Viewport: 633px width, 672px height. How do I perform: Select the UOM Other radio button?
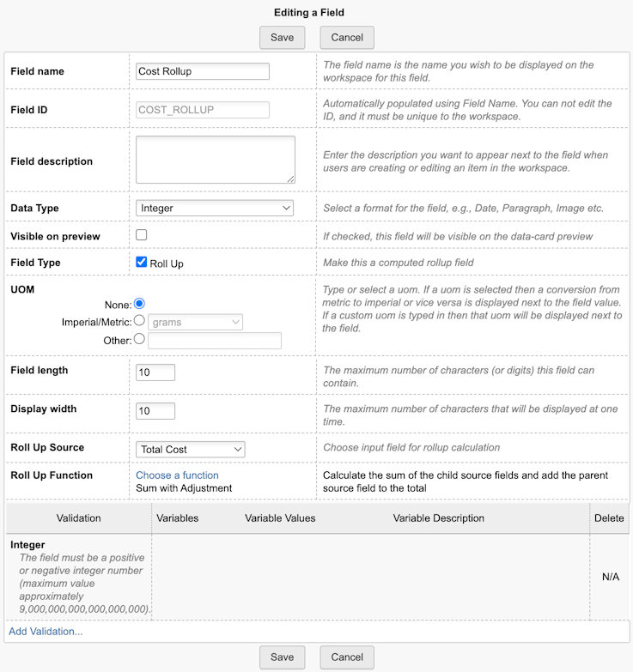[x=139, y=339]
